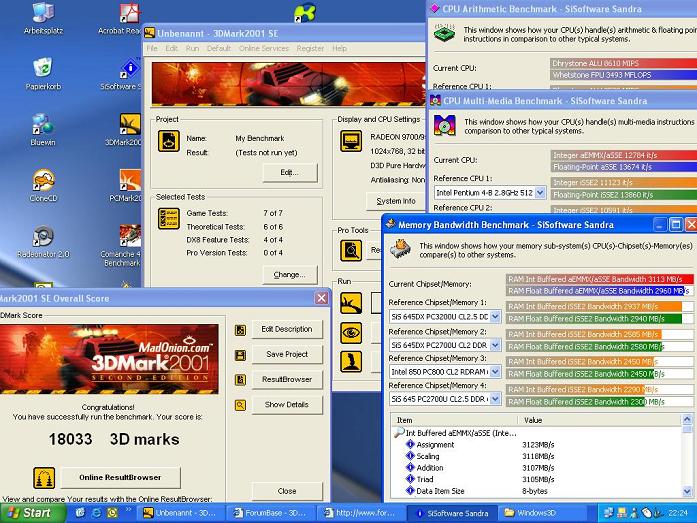Open SiSoftware Sandra desktop shortcut
Image resolution: width=697 pixels, height=523 pixels.
click(122, 73)
